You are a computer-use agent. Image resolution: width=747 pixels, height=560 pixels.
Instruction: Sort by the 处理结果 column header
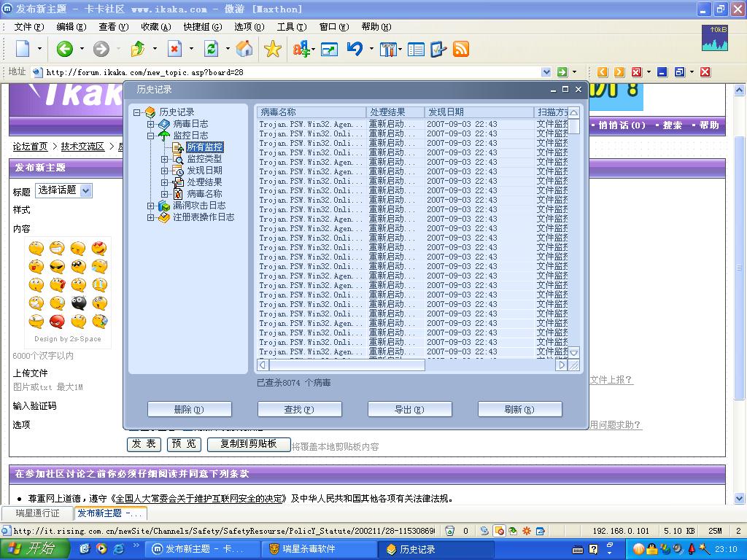[395, 112]
